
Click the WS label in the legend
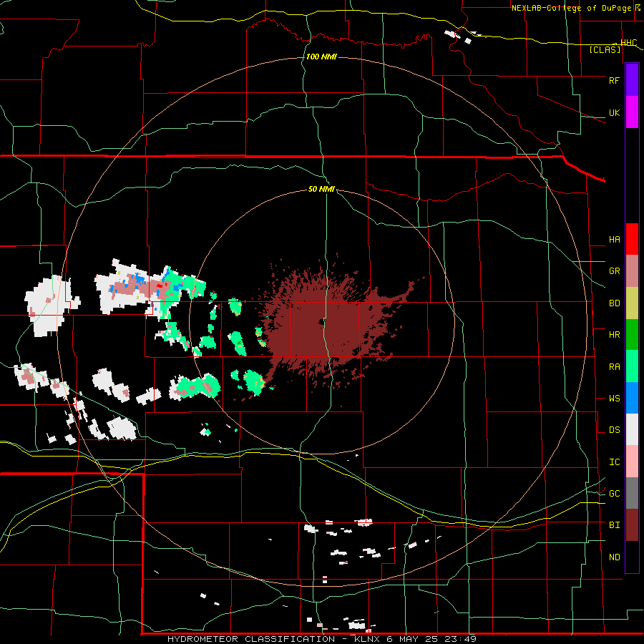(x=614, y=399)
